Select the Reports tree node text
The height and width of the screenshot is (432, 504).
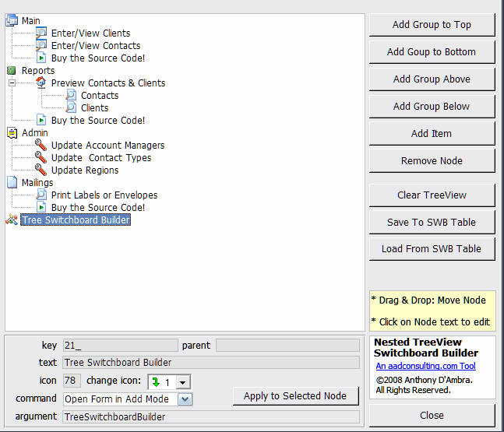click(x=38, y=71)
